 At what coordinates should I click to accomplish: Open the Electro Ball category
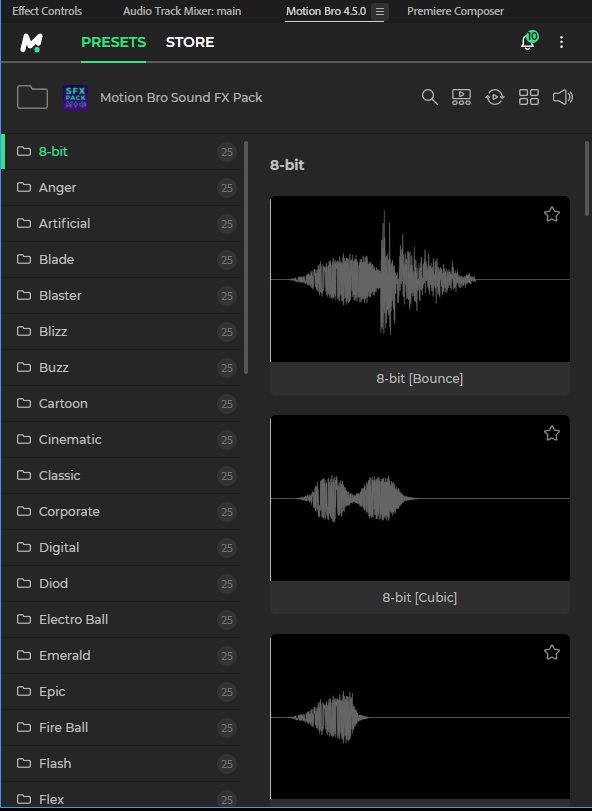(x=122, y=619)
